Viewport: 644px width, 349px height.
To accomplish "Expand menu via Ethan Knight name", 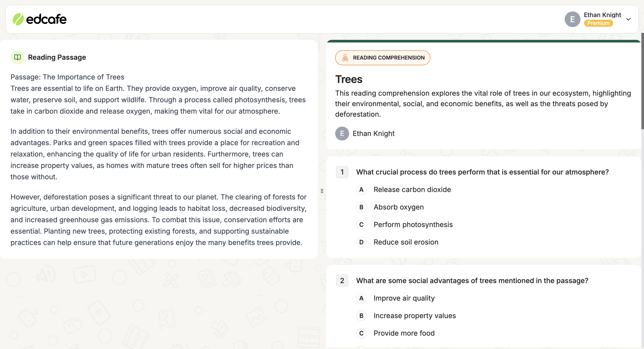I will pos(602,15).
